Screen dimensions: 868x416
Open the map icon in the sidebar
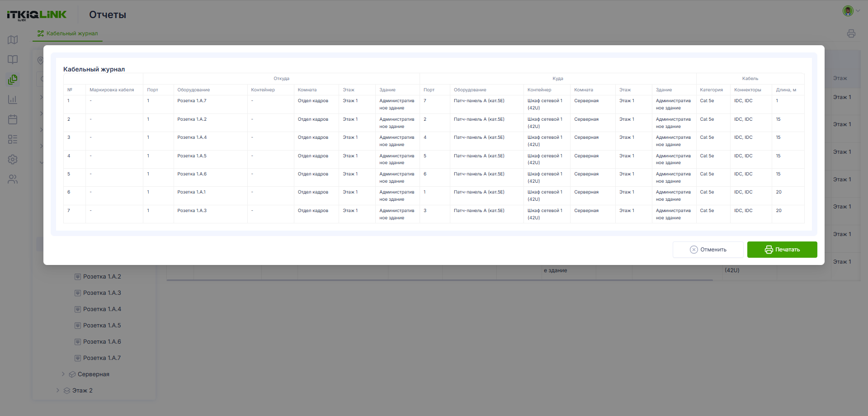13,40
